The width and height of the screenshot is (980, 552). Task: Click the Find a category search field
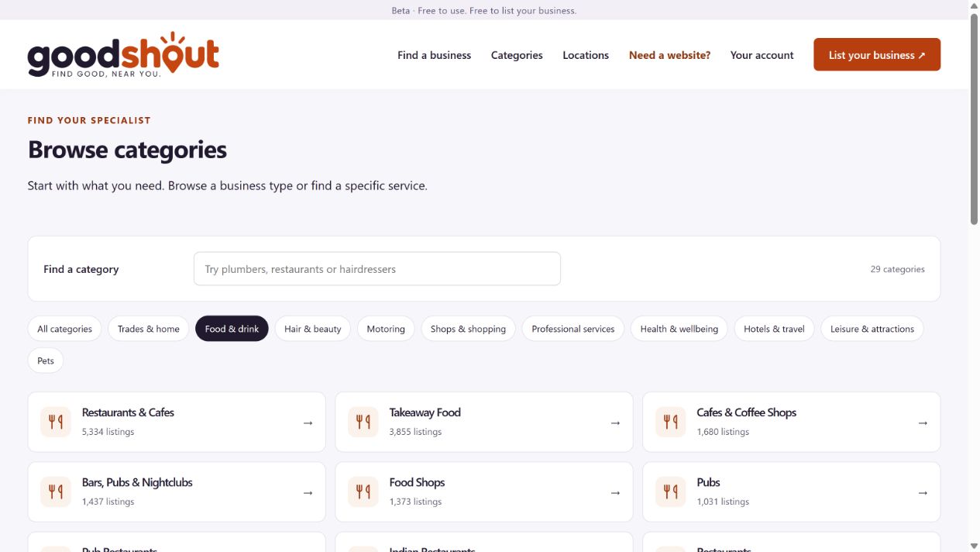377,269
